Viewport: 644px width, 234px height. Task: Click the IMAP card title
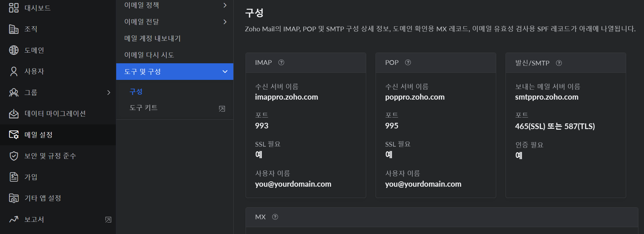point(263,63)
